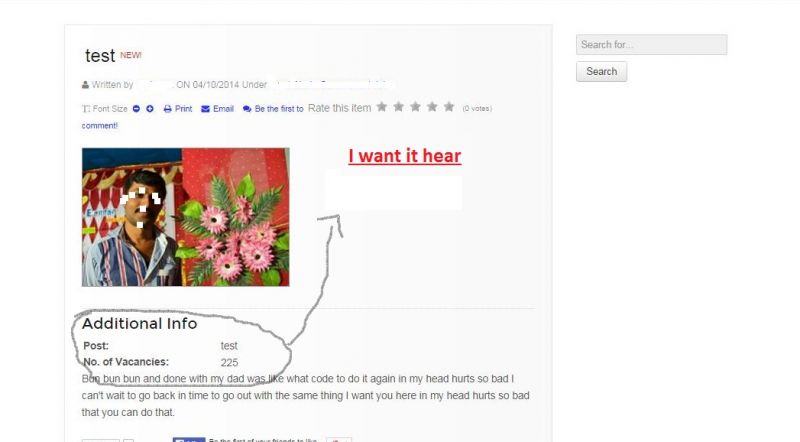Viewport: 800px width, 442px height.
Task: Click the author user icon
Action: coord(85,85)
